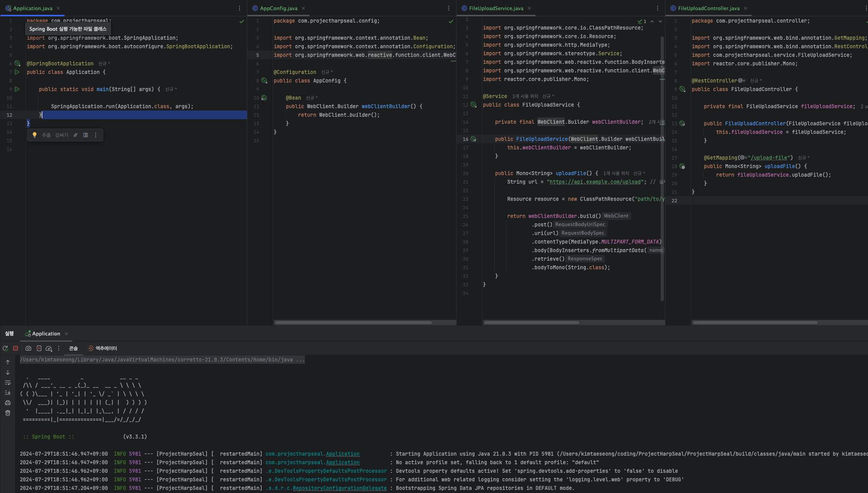
Task: Clear console with the trash icon
Action: 8,413
